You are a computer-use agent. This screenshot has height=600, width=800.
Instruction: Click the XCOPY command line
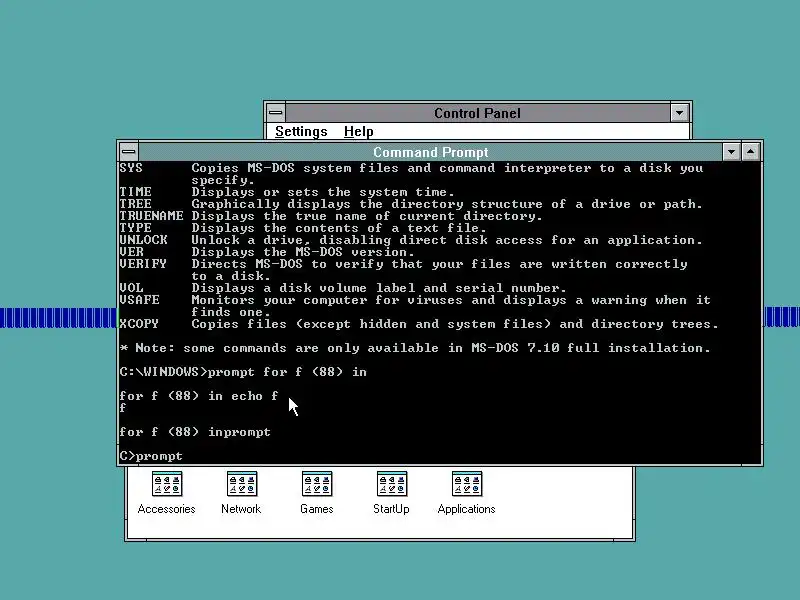418,324
